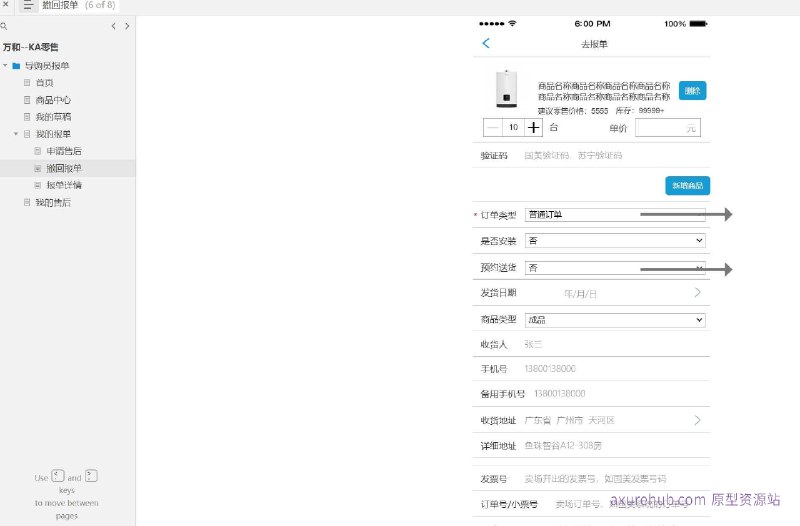Image resolution: width=800 pixels, height=526 pixels.
Task: Go to next page with right arrow
Action: [127, 26]
